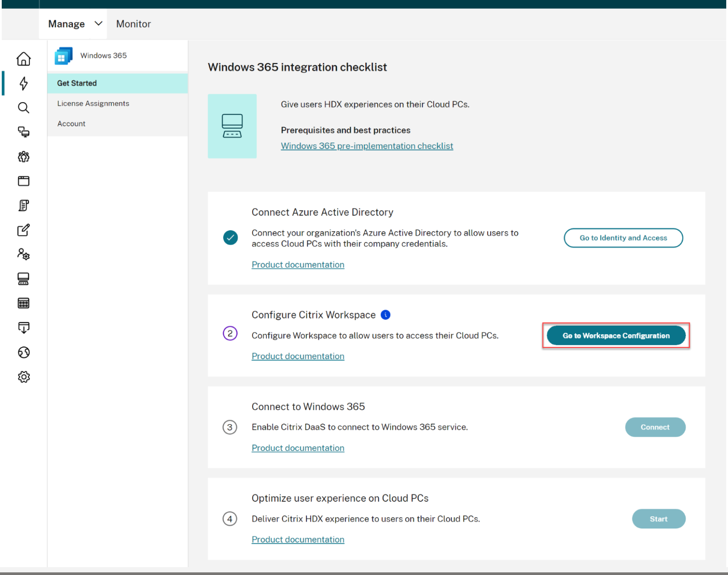
Task: Click the Home icon in the sidebar
Action: [24, 59]
